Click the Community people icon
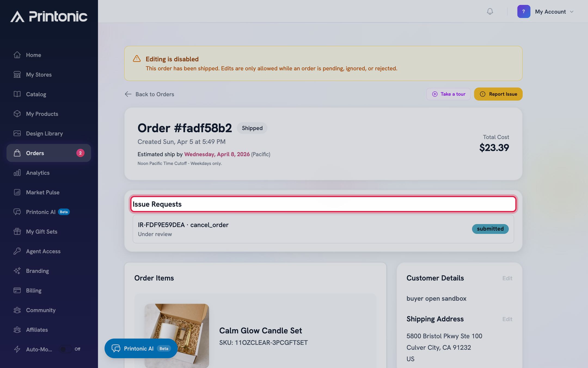The image size is (588, 368). [17, 310]
